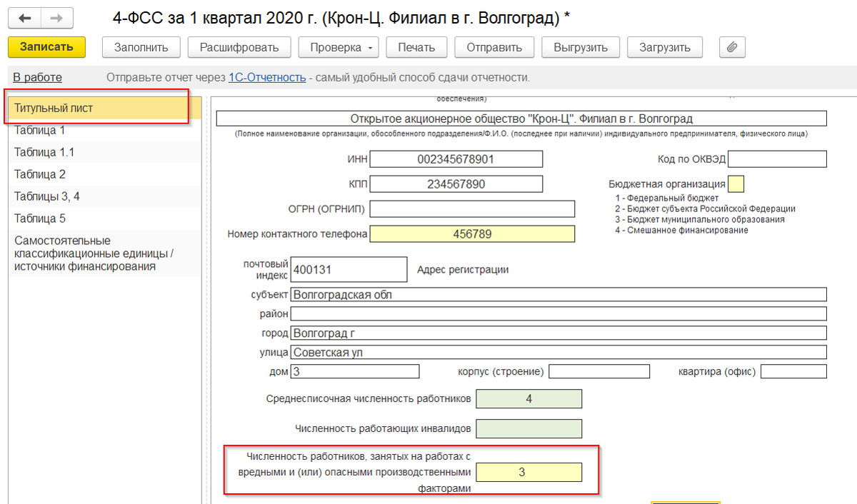The image size is (857, 504).
Task: Click the back navigation arrow
Action: 25,17
